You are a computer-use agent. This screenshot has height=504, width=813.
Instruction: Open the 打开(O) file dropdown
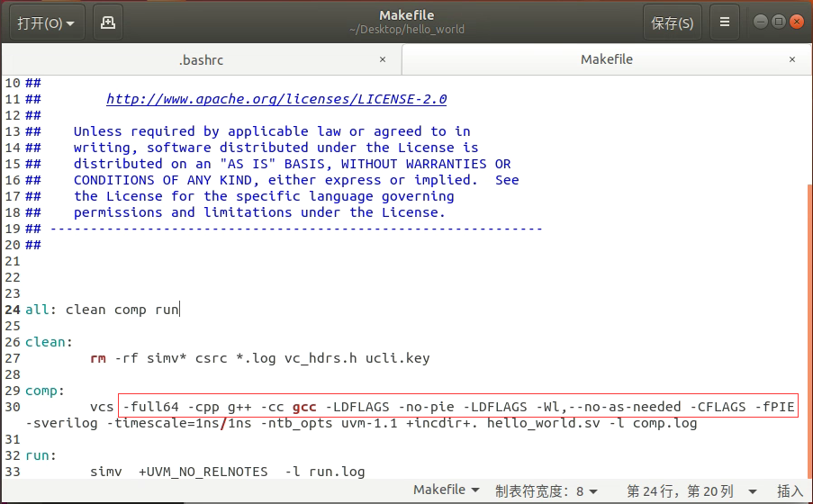tap(47, 22)
